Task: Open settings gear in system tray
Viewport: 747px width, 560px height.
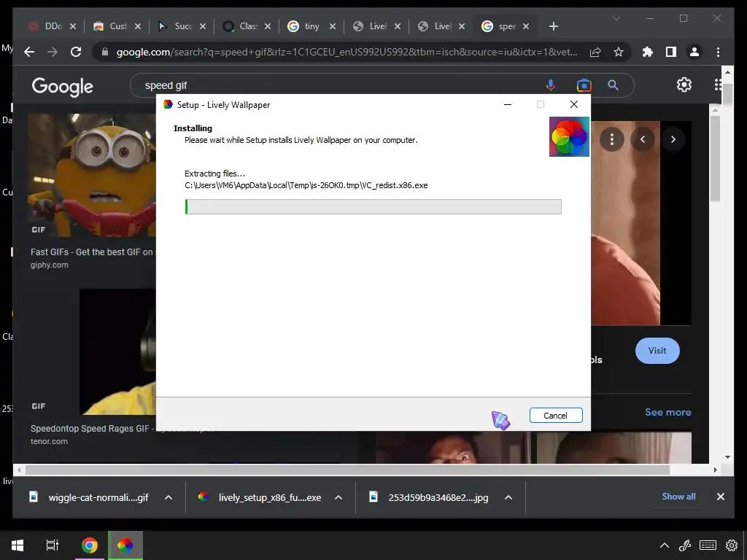Action: coord(731,545)
